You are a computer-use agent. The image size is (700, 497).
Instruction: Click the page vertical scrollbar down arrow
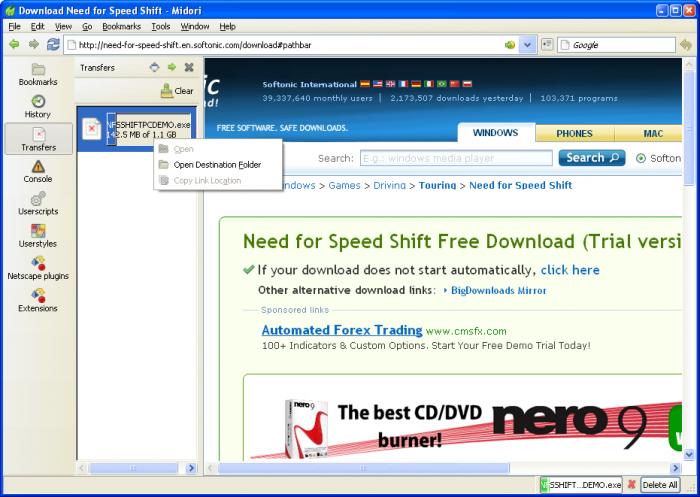pos(688,455)
